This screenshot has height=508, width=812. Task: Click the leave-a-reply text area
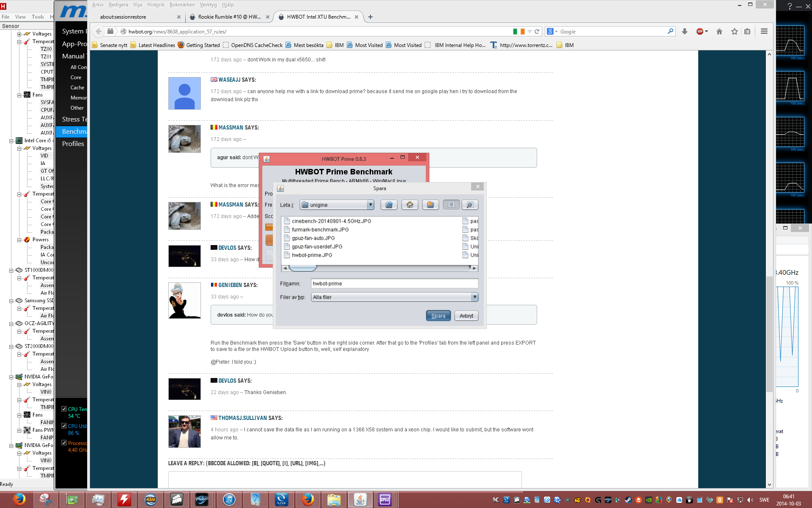coord(345,480)
